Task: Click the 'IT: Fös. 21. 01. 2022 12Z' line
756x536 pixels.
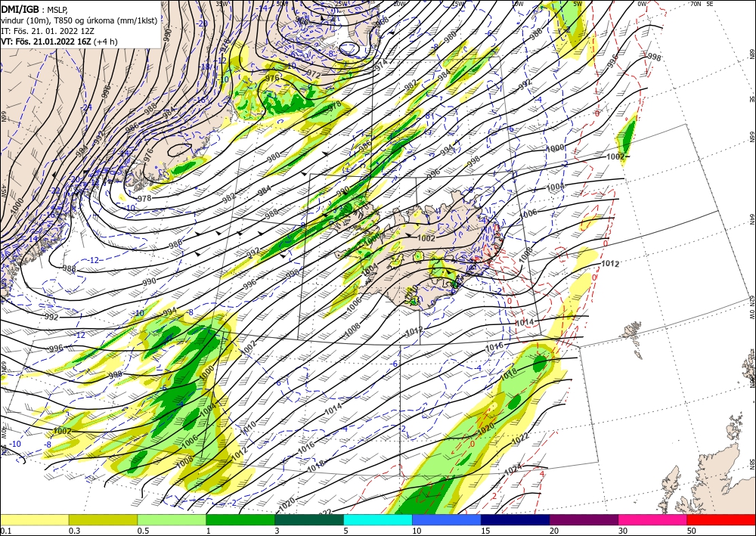Action: click(x=47, y=31)
